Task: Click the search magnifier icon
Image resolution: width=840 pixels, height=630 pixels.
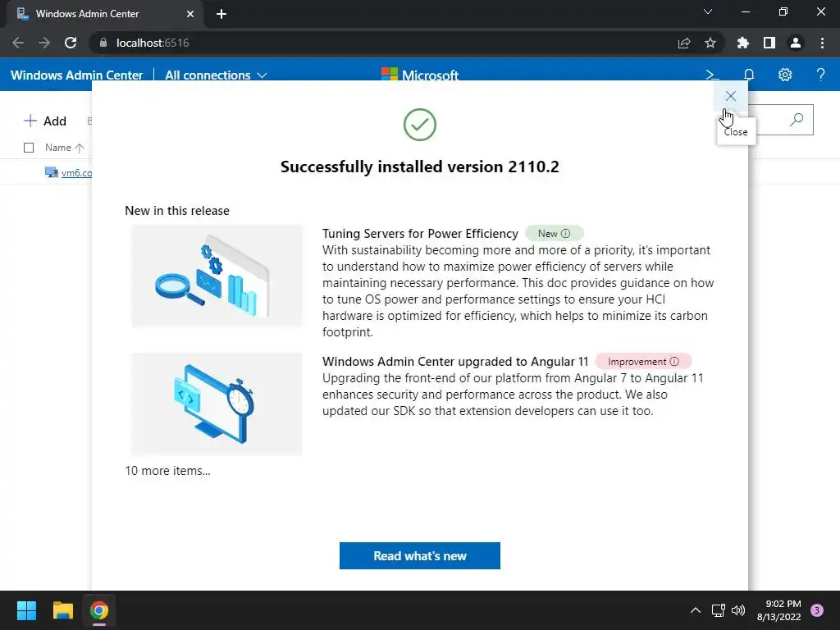Action: (x=796, y=120)
